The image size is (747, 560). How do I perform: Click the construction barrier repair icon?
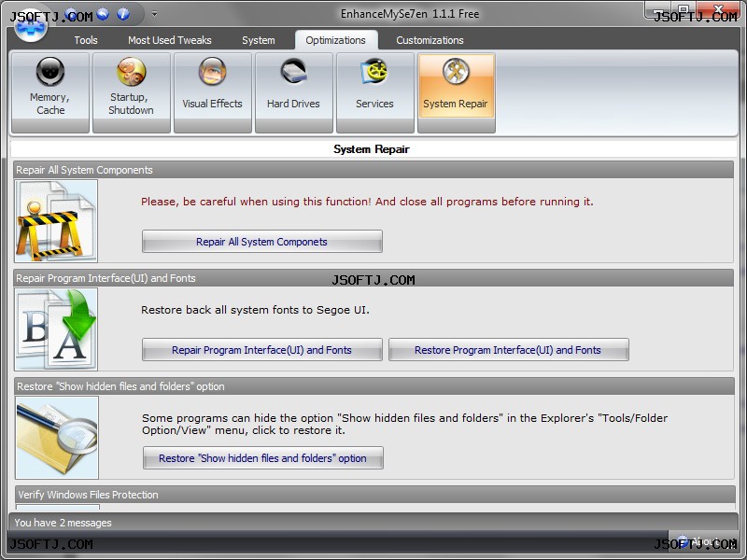coord(56,221)
